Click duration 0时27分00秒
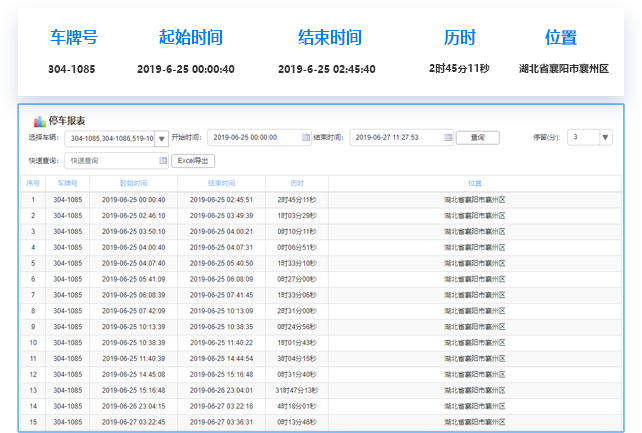642x433 pixels. tap(297, 279)
